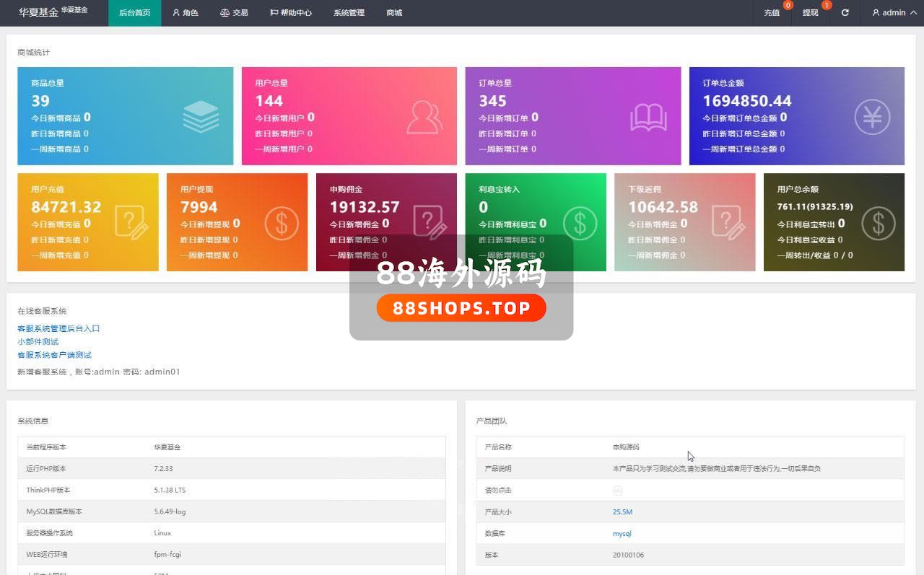Click the refresh icon in top bar

845,12
